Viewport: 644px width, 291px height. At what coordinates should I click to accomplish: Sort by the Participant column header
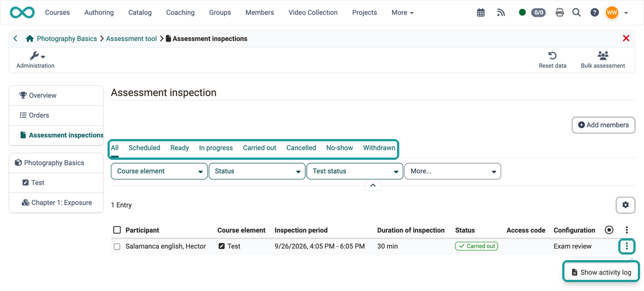coord(142,230)
